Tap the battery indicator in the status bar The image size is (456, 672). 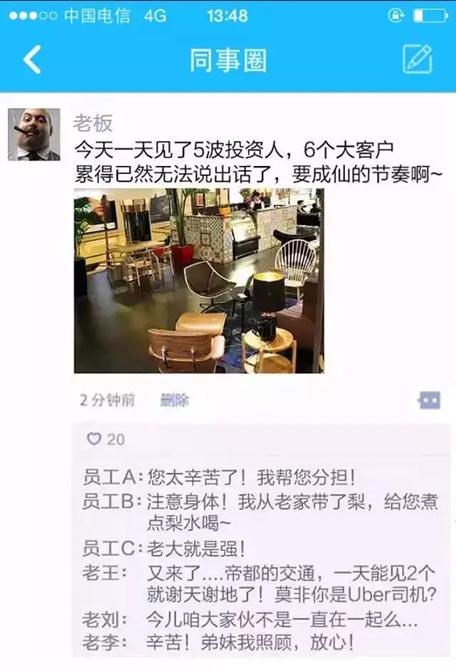pyautogui.click(x=430, y=16)
